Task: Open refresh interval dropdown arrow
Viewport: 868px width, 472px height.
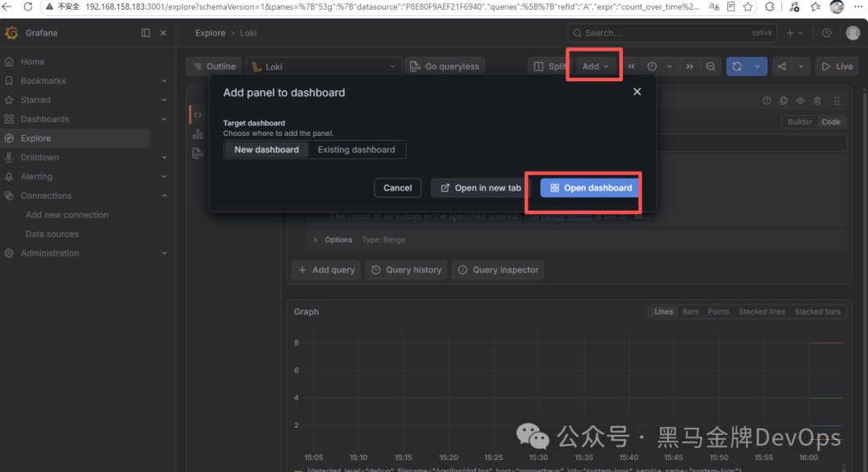Action: (x=757, y=67)
